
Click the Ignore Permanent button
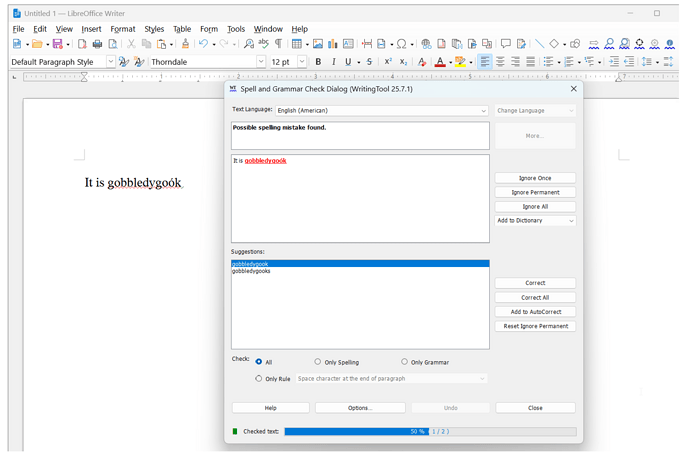[x=535, y=192]
